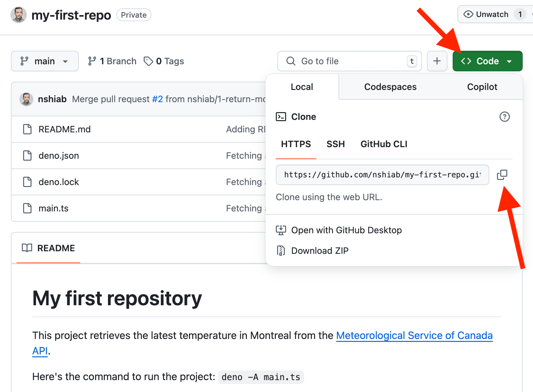Click the GitHub Desktop icon in the menu

[281, 230]
